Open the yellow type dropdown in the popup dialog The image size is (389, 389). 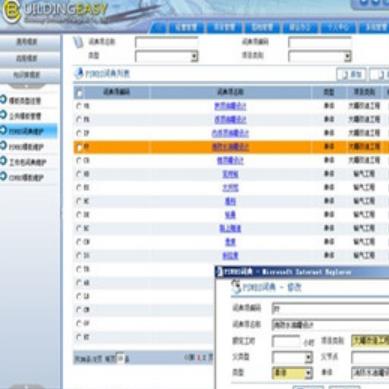pyautogui.click(x=292, y=373)
